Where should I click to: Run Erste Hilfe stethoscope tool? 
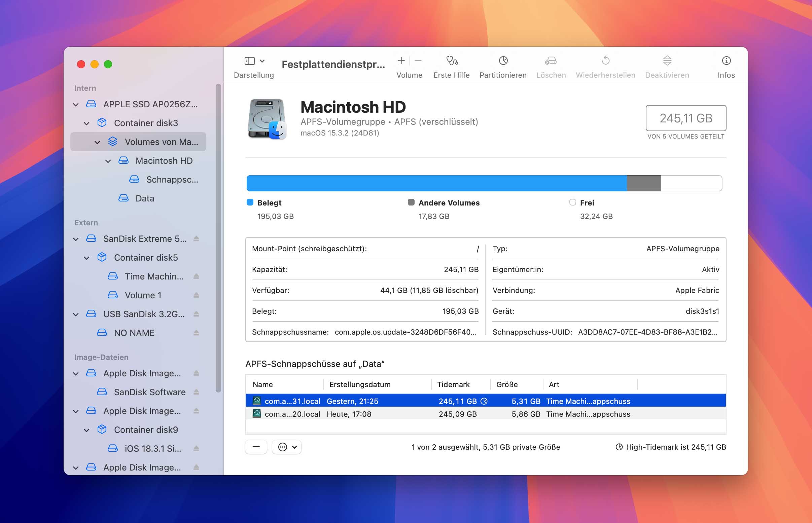(452, 61)
